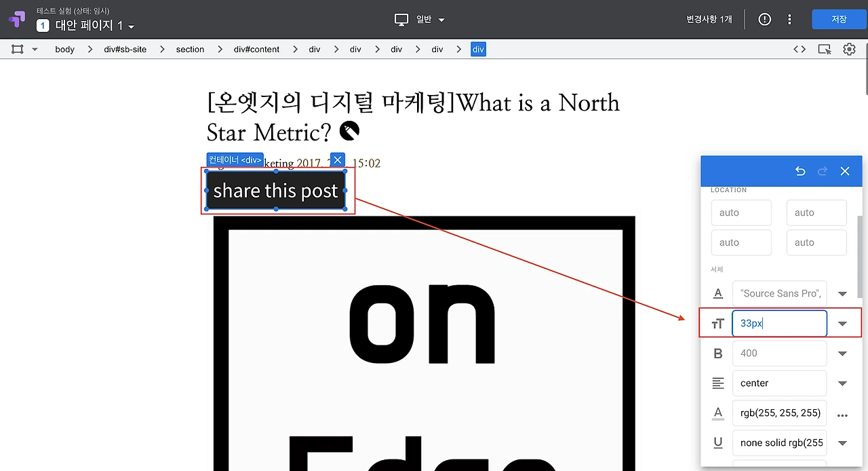Image resolution: width=868 pixels, height=471 pixels.
Task: Click the element selector rectangle icon
Action: click(17, 49)
